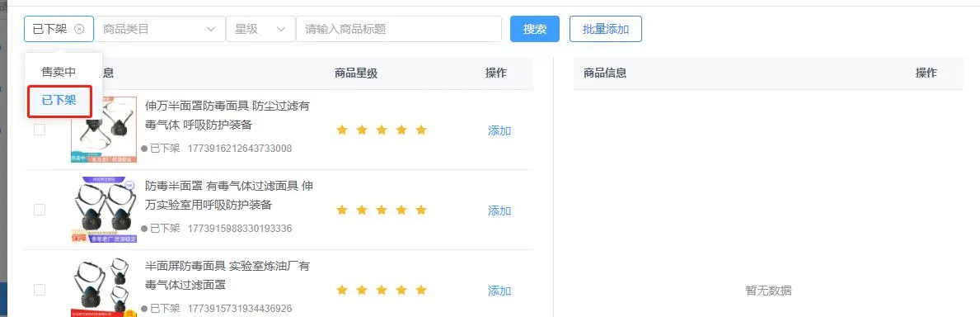The image size is (980, 317).
Task: Click fifth star of first product rating
Action: [421, 130]
